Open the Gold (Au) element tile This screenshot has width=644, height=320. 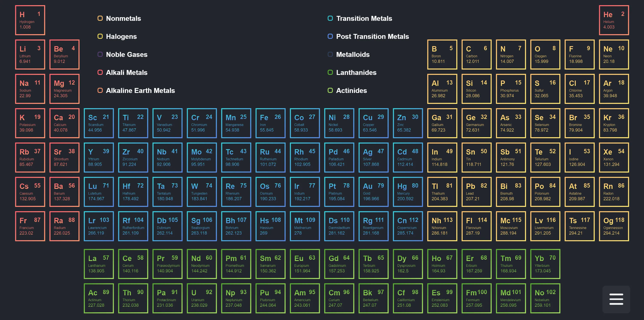click(373, 192)
